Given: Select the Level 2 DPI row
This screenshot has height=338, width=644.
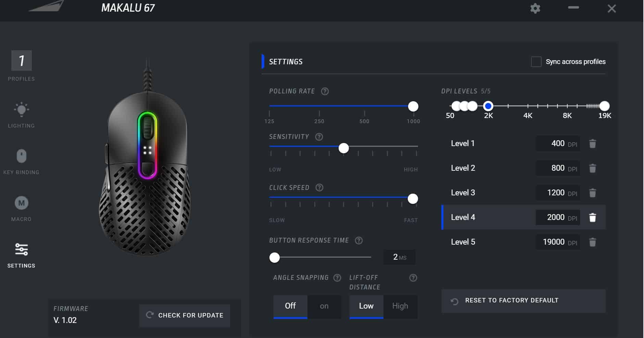Looking at the screenshot, I should pos(523,168).
